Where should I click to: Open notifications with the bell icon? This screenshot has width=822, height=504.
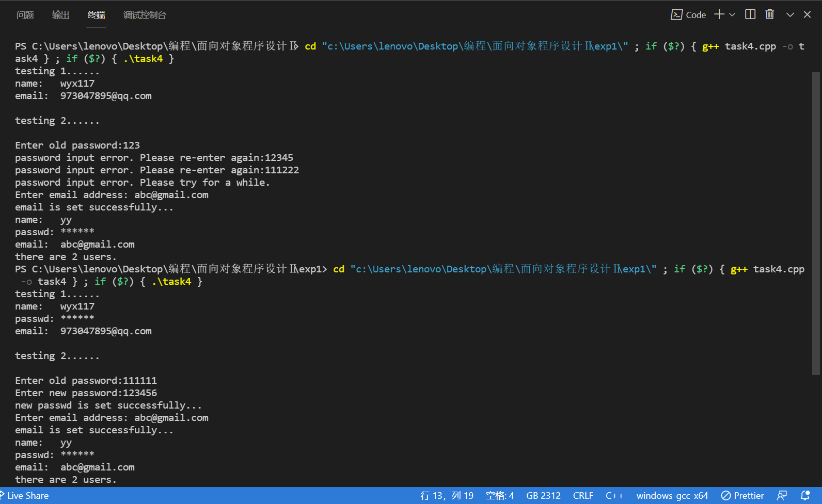(x=805, y=496)
